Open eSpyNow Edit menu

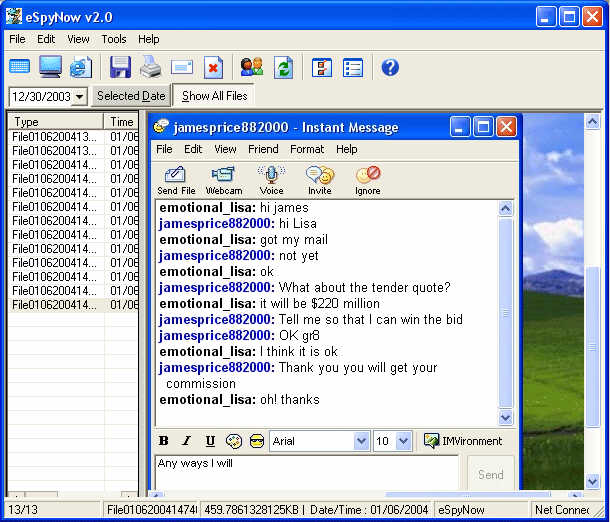46,39
